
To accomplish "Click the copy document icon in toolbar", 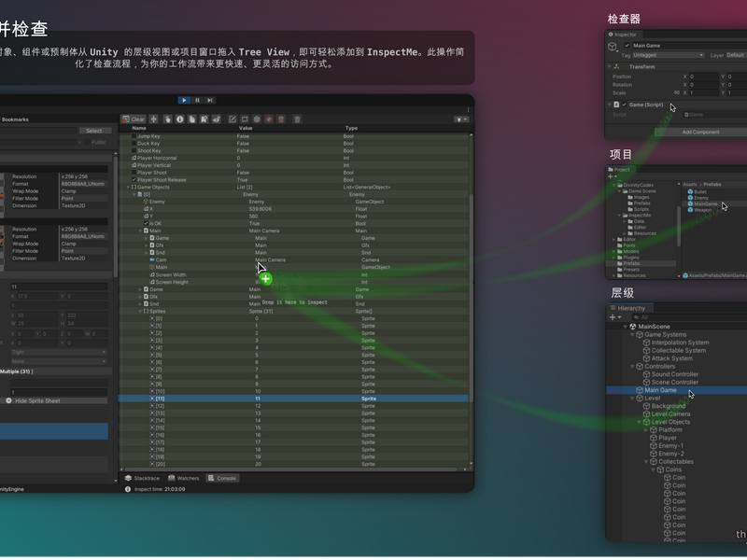I will pos(192,119).
